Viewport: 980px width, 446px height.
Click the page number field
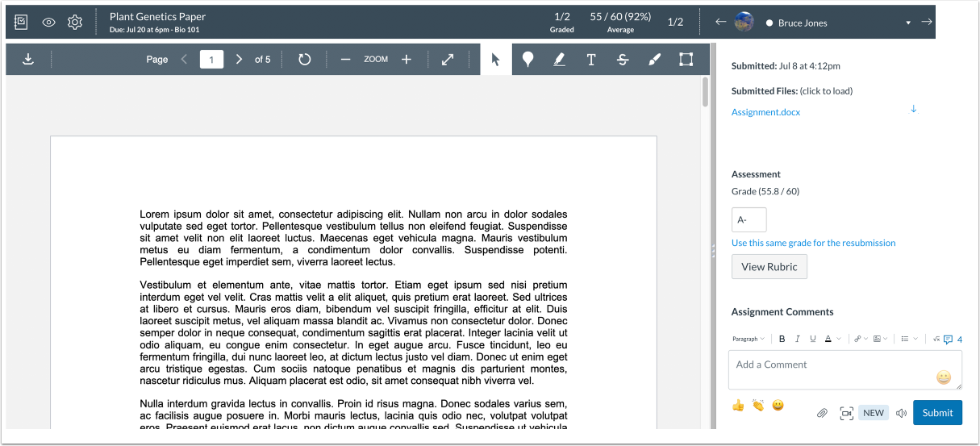pyautogui.click(x=211, y=60)
